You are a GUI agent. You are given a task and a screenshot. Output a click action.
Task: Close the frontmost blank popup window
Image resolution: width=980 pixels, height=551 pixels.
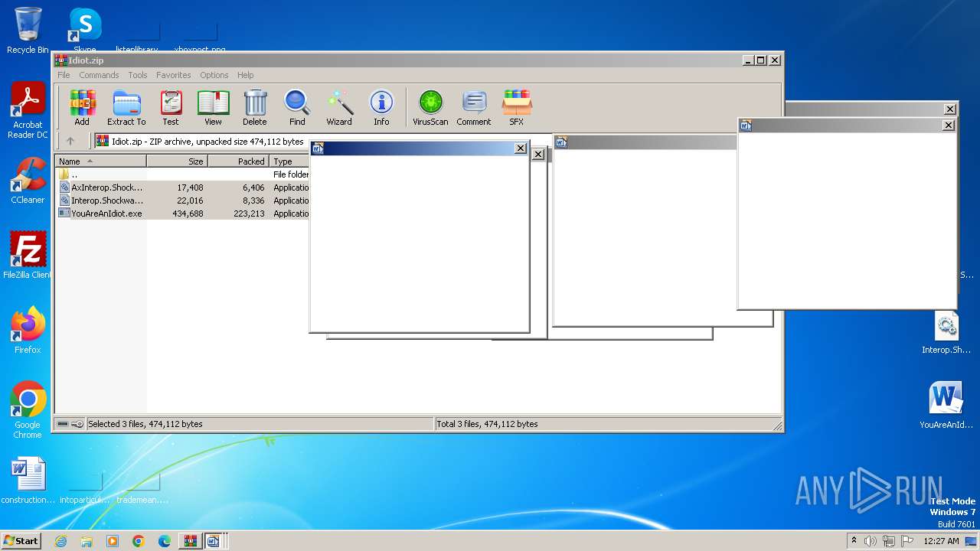521,148
